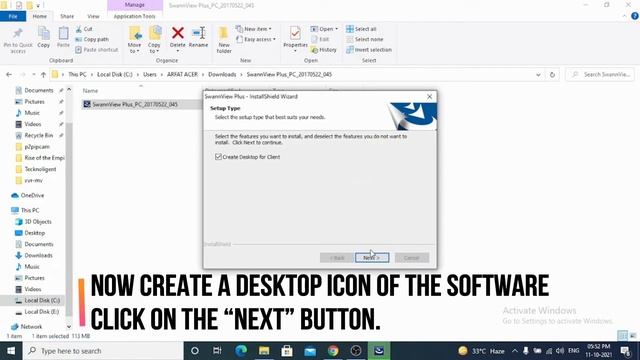Open the File menu
640x360 pixels.
13,16
